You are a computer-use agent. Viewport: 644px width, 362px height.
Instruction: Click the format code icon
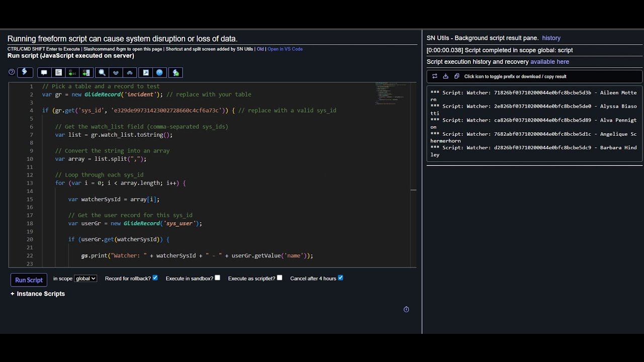[58, 72]
